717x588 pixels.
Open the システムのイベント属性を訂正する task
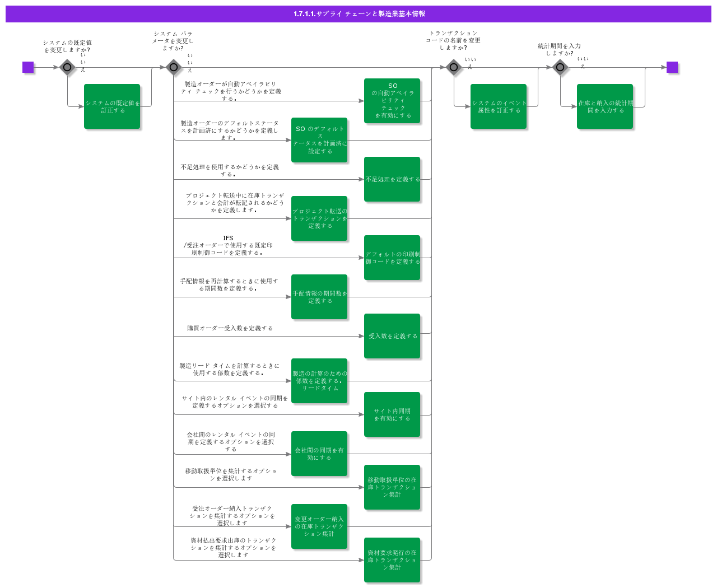(499, 106)
